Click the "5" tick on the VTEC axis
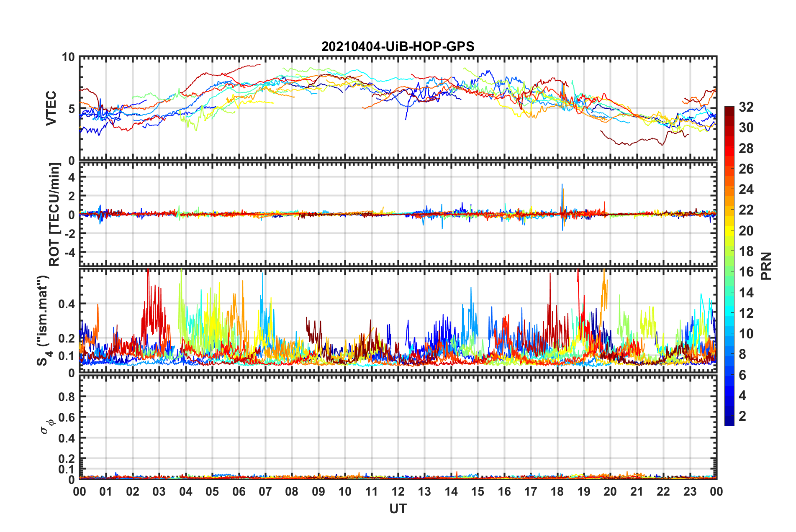 (x=71, y=109)
